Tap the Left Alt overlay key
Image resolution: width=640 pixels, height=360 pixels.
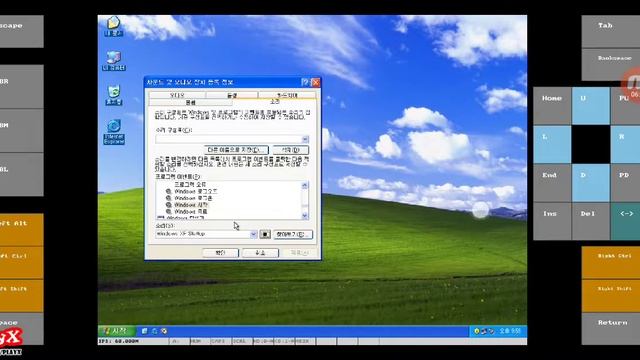point(22,229)
